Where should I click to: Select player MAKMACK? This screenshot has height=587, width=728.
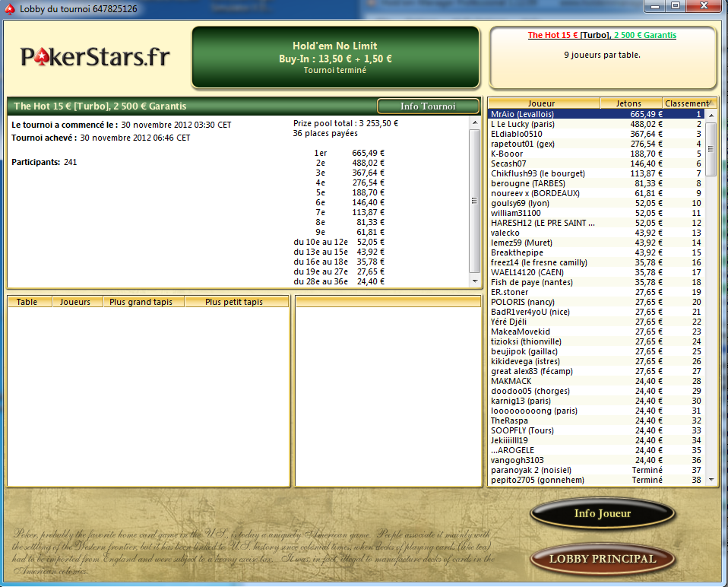click(x=597, y=381)
